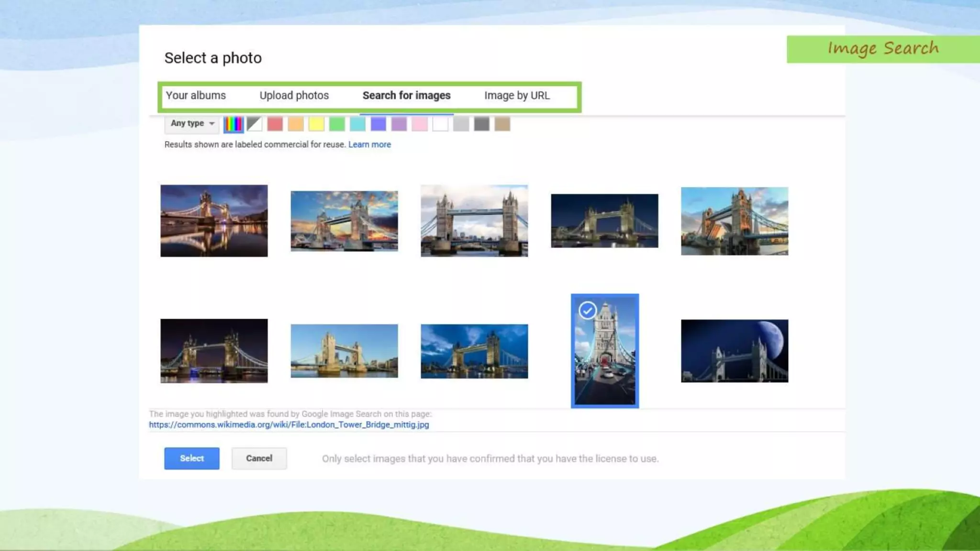This screenshot has height=551, width=980.
Task: Pick the sunset clouds bridge photo
Action: click(x=344, y=221)
